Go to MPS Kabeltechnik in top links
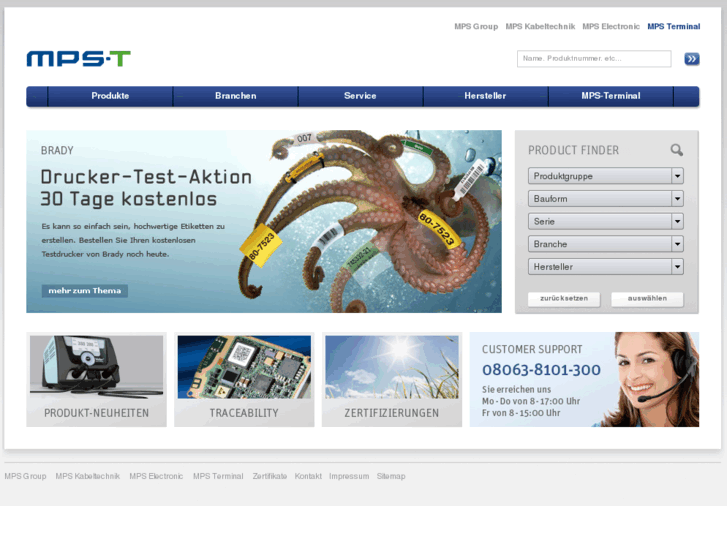 click(540, 26)
